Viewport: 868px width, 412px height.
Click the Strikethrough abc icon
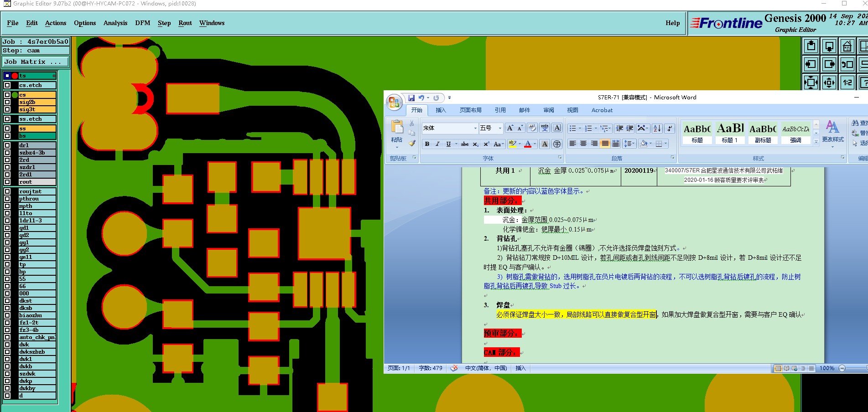[465, 144]
